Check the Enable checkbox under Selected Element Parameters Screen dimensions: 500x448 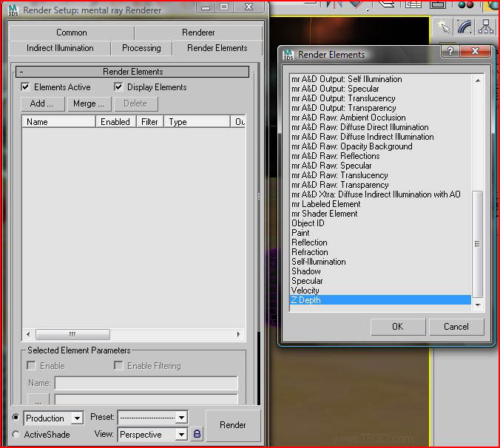(31, 365)
